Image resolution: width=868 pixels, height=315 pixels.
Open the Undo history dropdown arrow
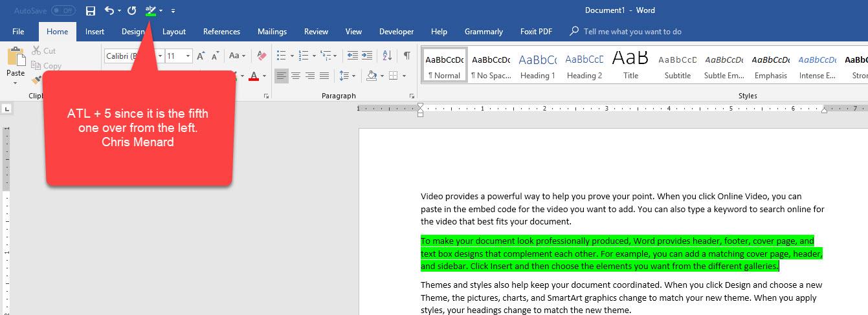[x=119, y=11]
